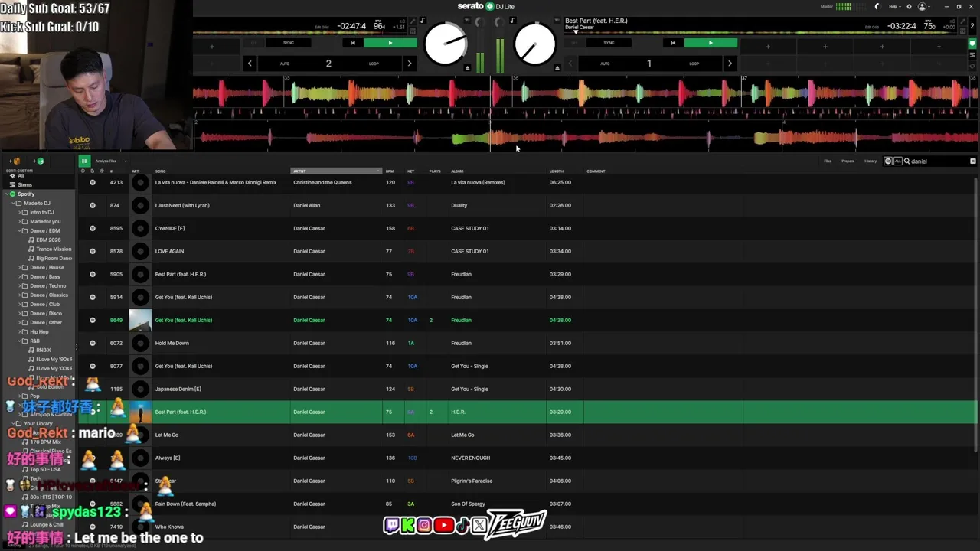
Task: Eject the left deck track
Action: (x=468, y=68)
